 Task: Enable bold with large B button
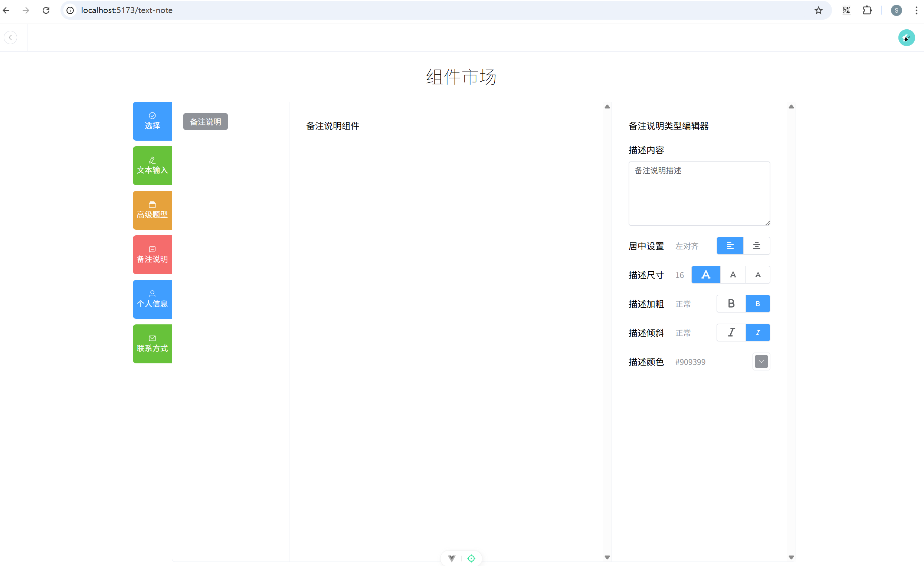tap(731, 304)
